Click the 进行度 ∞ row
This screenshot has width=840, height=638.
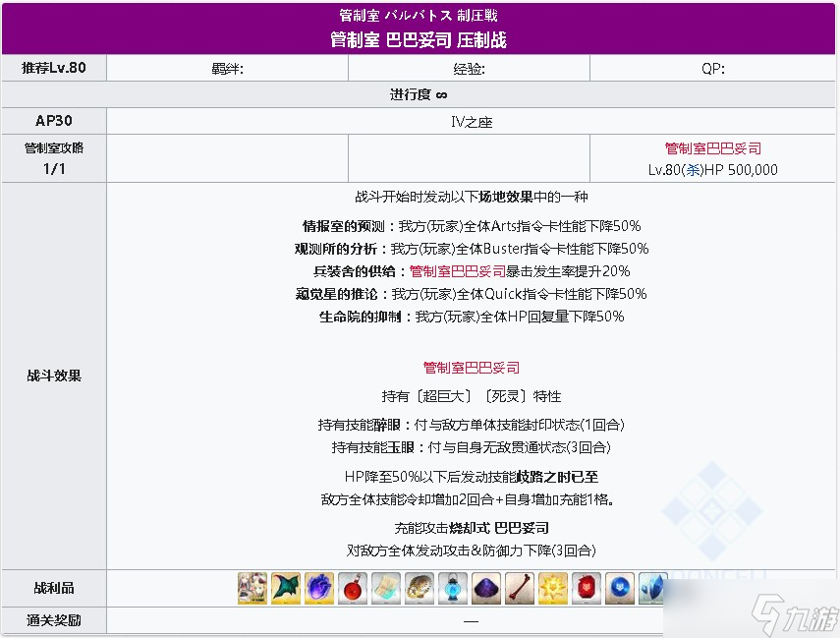tap(418, 95)
